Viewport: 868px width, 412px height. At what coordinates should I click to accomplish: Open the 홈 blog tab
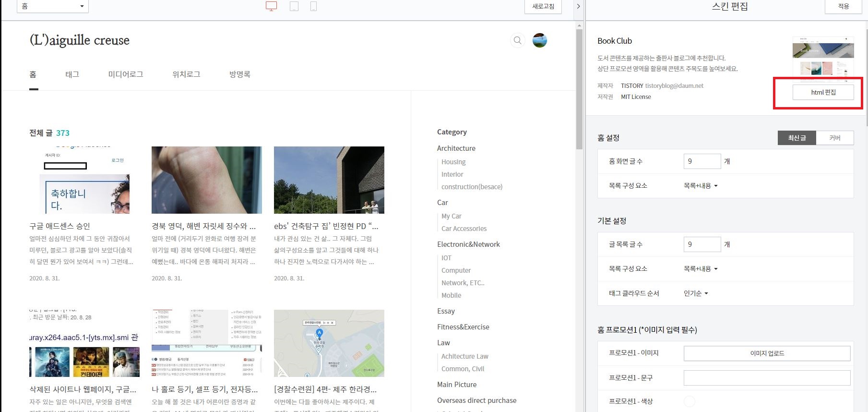33,74
